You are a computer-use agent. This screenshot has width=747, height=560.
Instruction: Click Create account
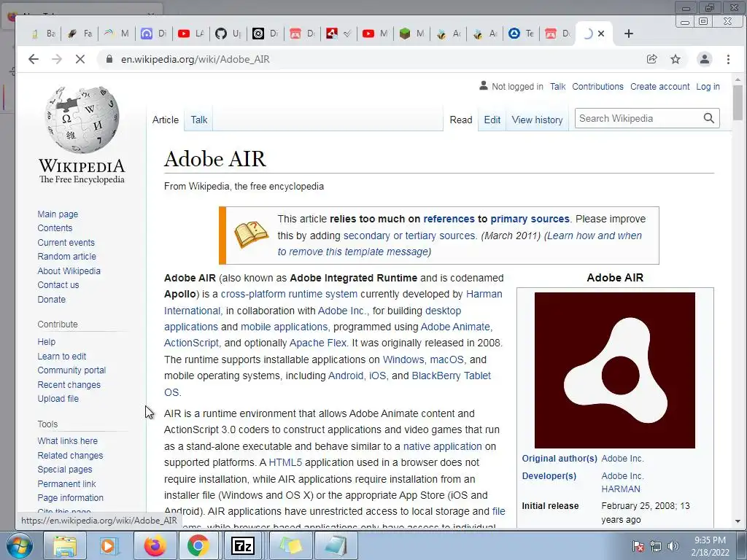click(659, 87)
